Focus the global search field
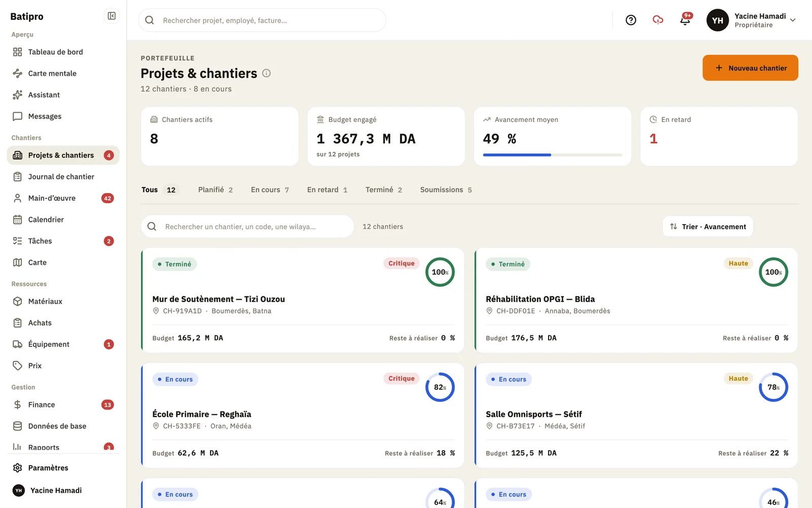The height and width of the screenshot is (508, 812). (x=262, y=20)
